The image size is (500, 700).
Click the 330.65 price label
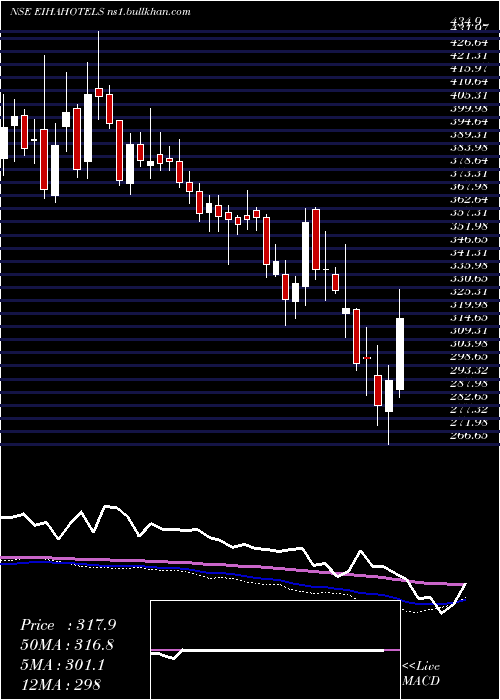(x=467, y=278)
